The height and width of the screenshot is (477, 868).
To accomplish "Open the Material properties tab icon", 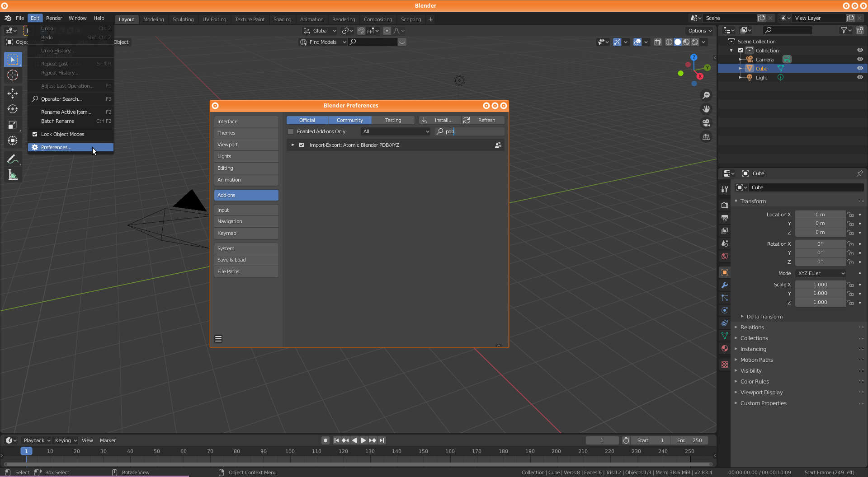I will [x=725, y=348].
